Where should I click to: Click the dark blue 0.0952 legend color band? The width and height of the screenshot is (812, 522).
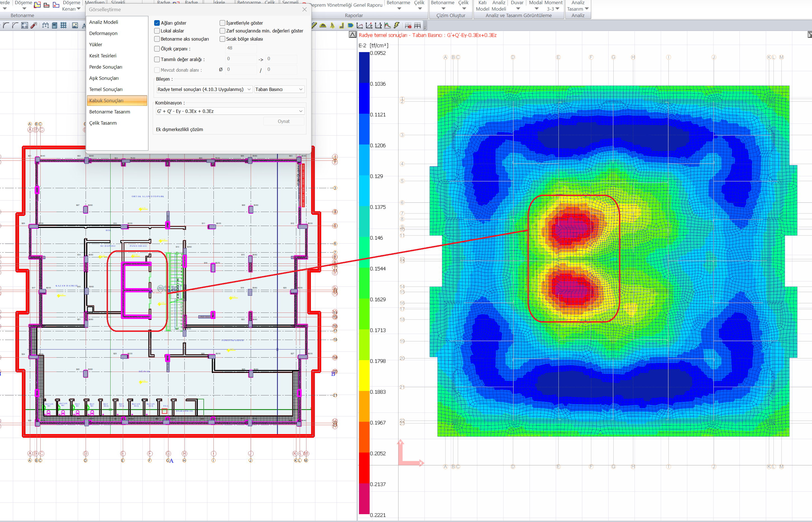(364, 67)
